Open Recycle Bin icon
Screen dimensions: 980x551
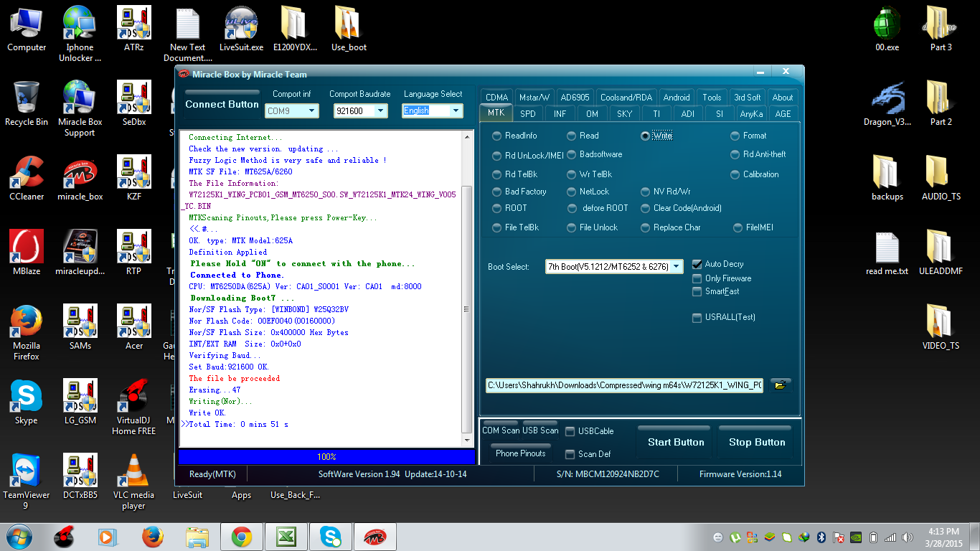tap(27, 104)
